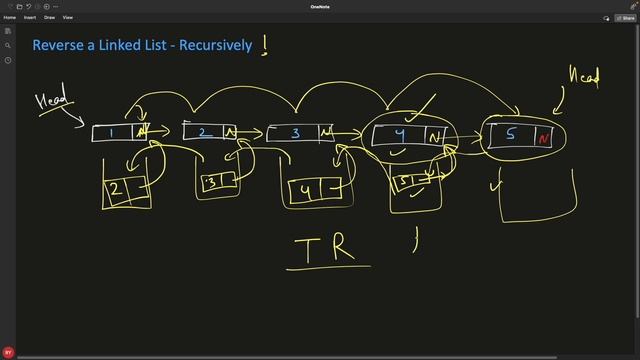This screenshot has width=640, height=360.
Task: Click the pen icon at top right
Action: click(x=633, y=7)
